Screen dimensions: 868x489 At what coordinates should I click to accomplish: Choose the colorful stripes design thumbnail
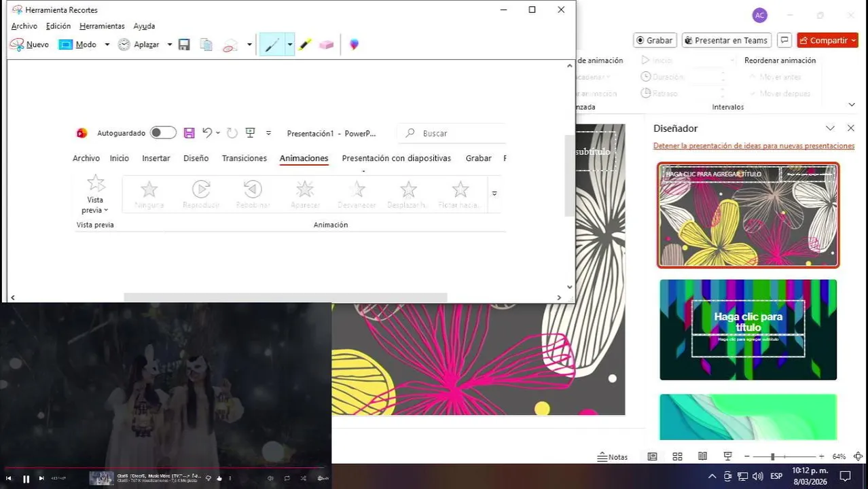[x=748, y=329]
